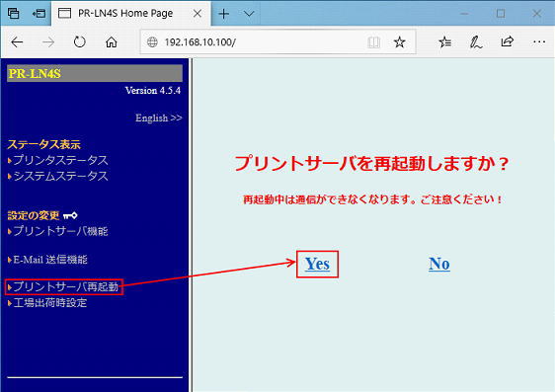Click the set tabs aside icon
Image resolution: width=555 pixels, height=392 pixels.
point(39,14)
